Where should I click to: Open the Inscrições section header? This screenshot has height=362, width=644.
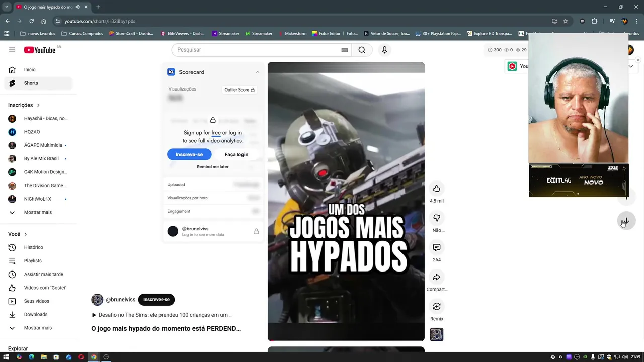coord(24,105)
